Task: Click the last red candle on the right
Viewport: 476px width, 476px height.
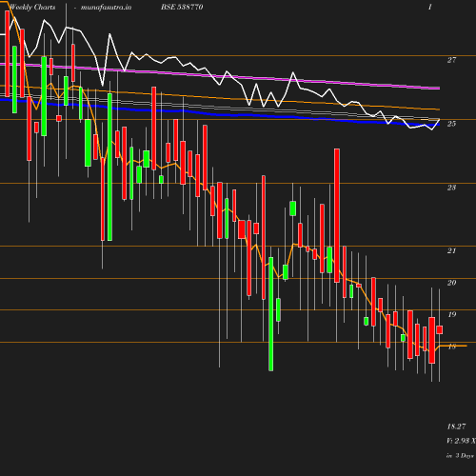Action: coord(440,329)
